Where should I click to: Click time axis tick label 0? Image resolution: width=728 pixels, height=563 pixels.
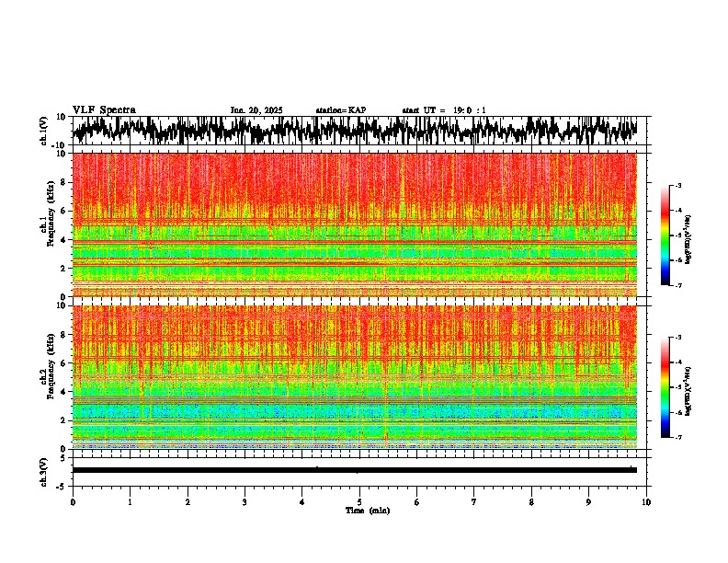(73, 502)
